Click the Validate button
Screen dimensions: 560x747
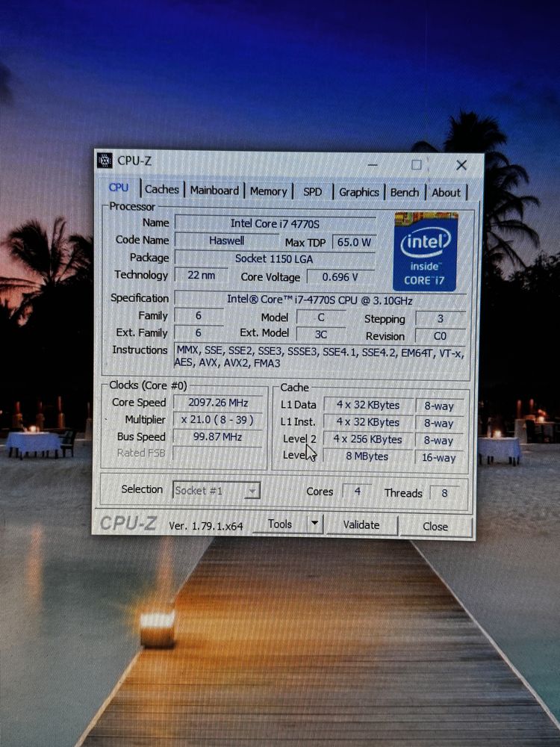(x=361, y=525)
